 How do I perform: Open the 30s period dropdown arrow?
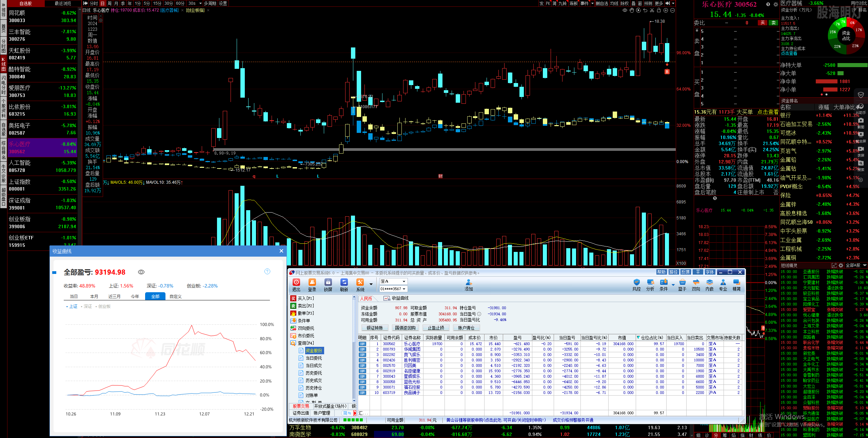tap(200, 3)
